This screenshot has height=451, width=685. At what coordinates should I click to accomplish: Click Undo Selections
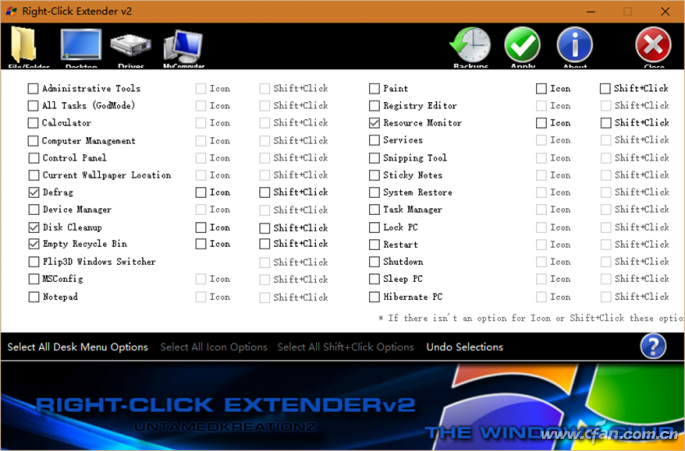pos(465,347)
